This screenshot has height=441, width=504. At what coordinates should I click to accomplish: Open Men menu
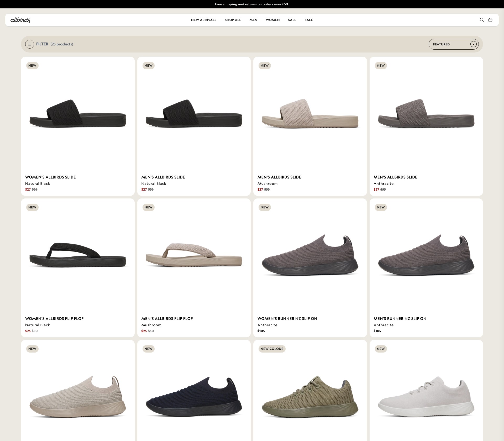[253, 20]
